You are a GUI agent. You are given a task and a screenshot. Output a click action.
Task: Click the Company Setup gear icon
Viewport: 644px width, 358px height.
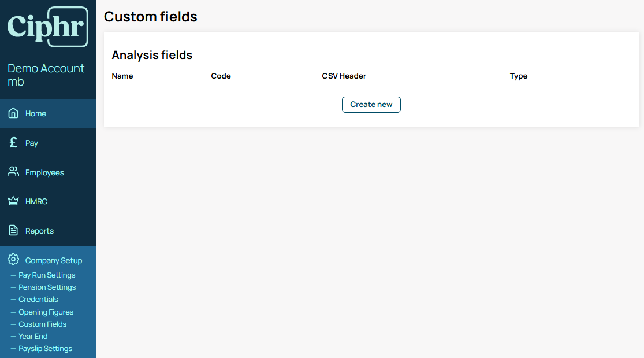pos(13,260)
